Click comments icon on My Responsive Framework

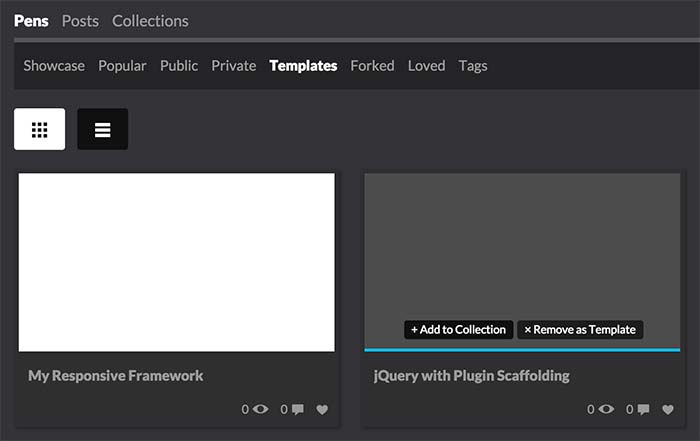tap(298, 409)
